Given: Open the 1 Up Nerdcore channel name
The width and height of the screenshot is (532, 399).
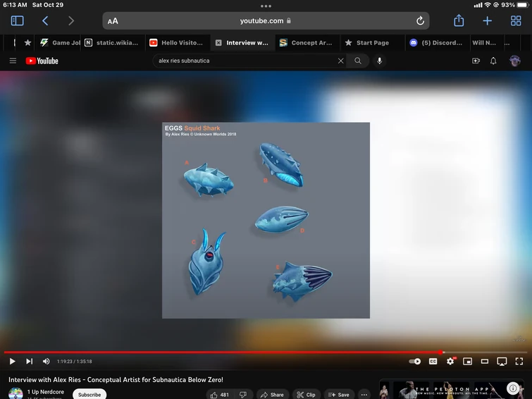Looking at the screenshot, I should point(46,392).
